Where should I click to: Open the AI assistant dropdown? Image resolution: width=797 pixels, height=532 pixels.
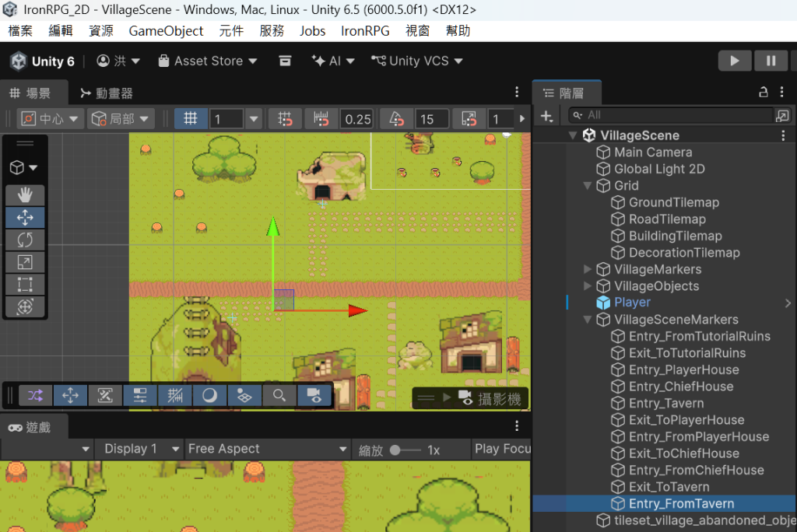point(333,61)
